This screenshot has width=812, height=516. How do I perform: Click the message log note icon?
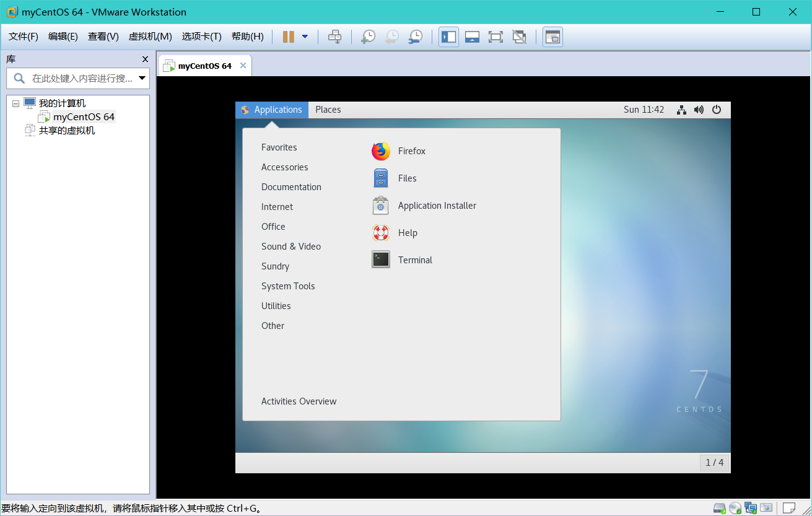789,508
